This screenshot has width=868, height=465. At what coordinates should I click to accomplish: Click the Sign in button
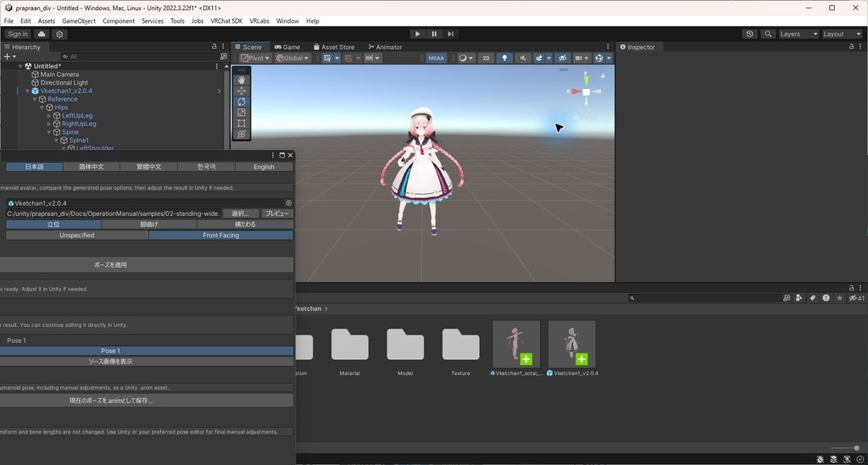[x=18, y=34]
